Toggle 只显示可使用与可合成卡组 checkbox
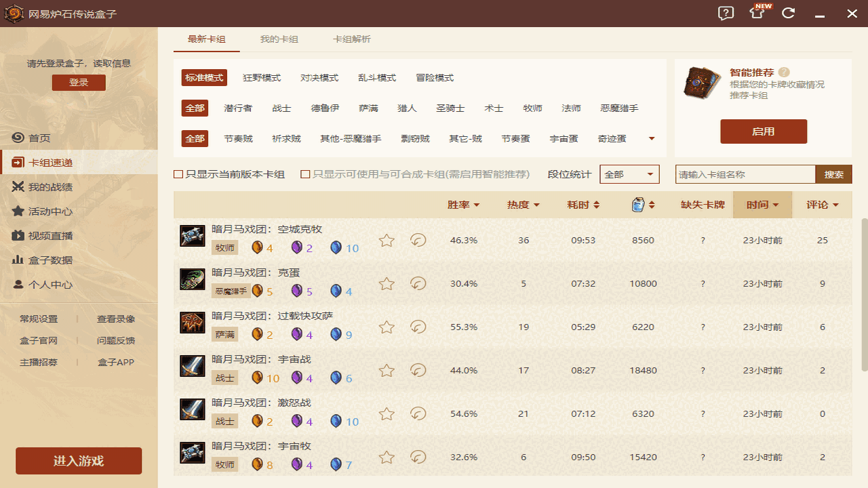 pos(305,174)
